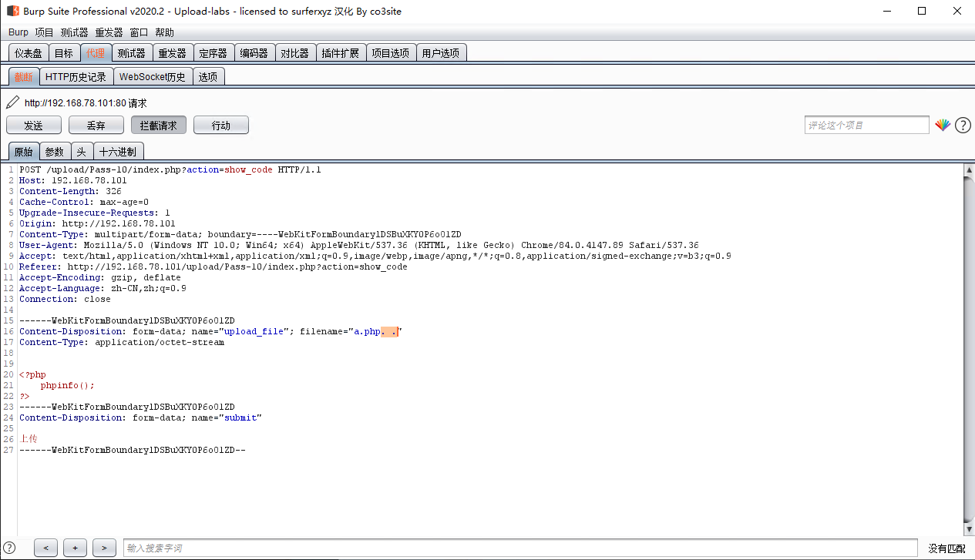Close the Burp Suite window

pos(957,12)
